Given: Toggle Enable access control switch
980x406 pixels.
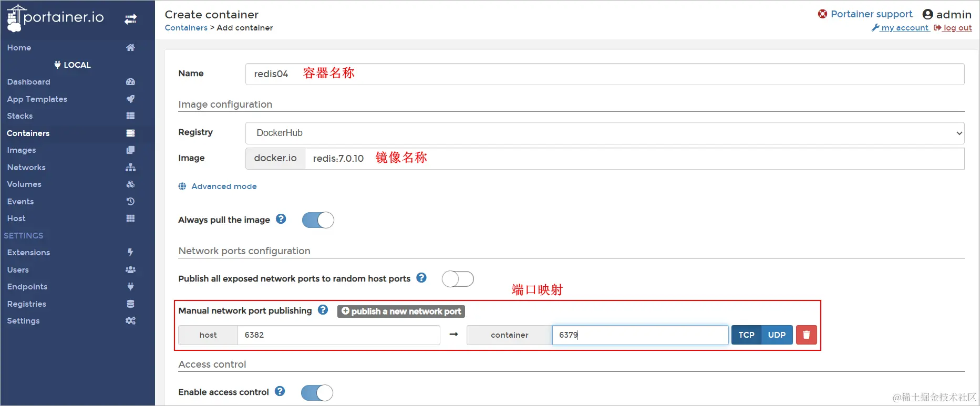Looking at the screenshot, I should [x=317, y=392].
